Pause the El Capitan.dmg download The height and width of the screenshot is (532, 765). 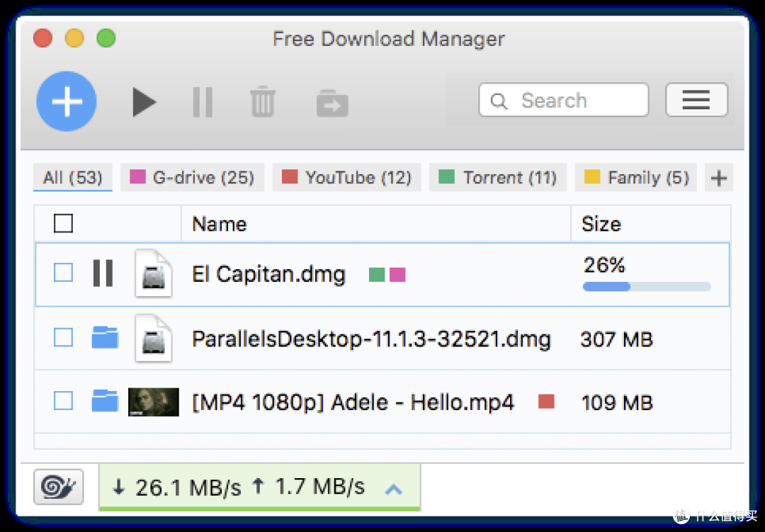tap(103, 273)
